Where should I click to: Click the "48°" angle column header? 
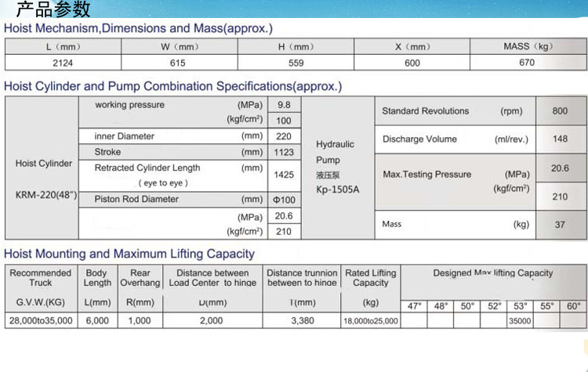click(x=441, y=306)
